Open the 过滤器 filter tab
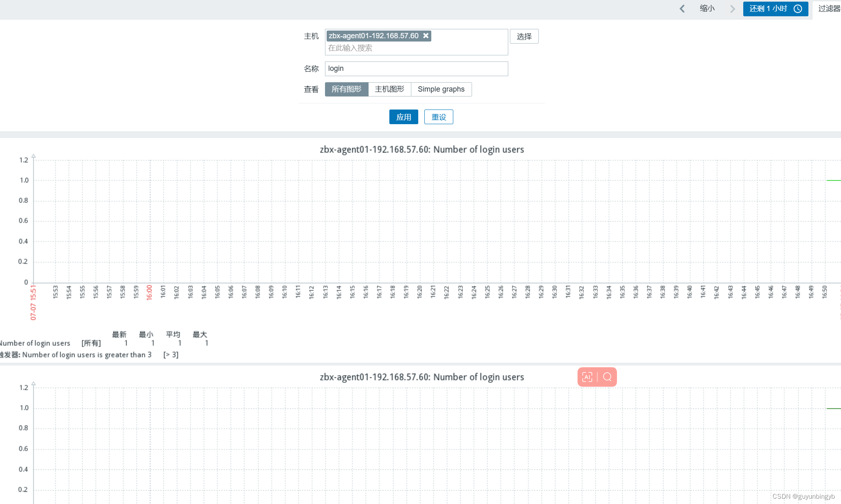The width and height of the screenshot is (841, 504). click(828, 9)
